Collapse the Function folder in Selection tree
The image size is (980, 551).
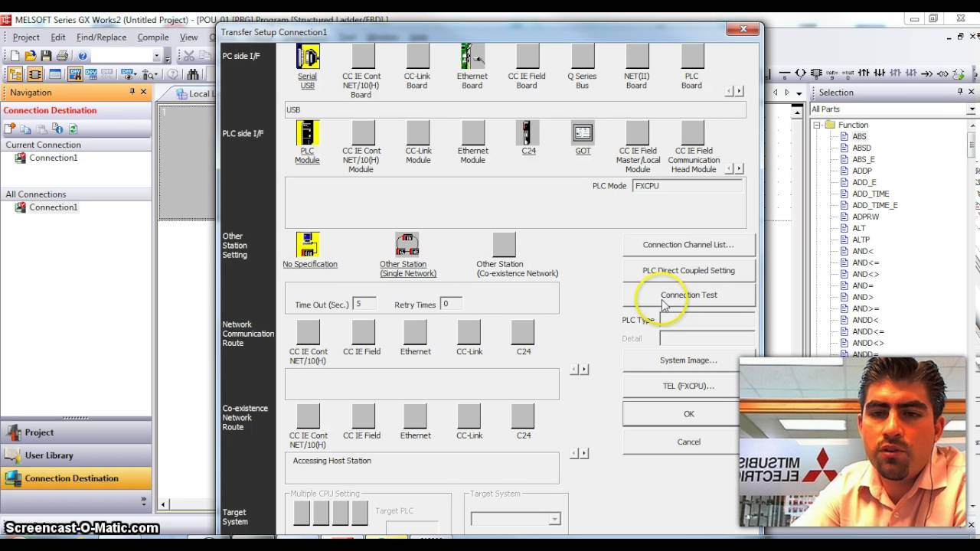[817, 125]
